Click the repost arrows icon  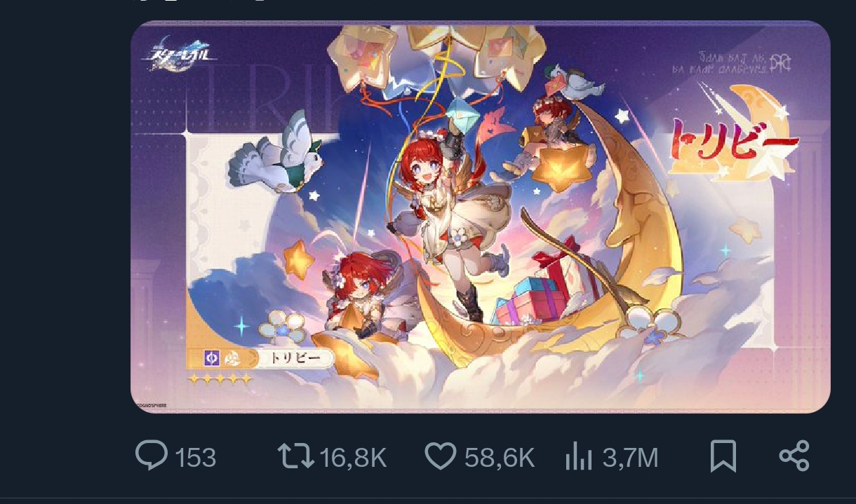[295, 456]
